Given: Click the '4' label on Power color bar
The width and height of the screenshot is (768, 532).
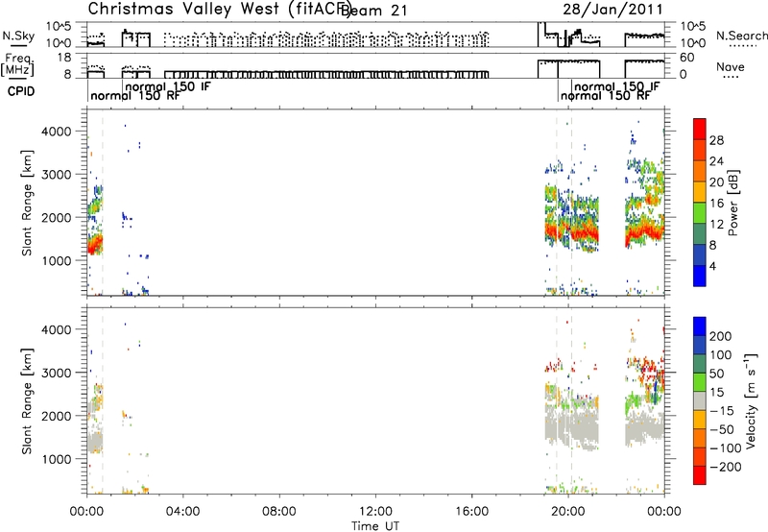Looking at the screenshot, I should 712,267.
